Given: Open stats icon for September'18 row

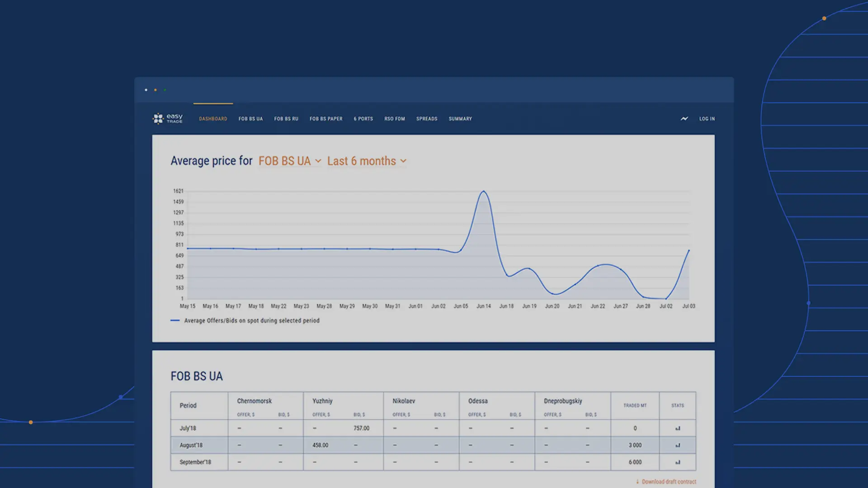Looking at the screenshot, I should click(x=677, y=462).
